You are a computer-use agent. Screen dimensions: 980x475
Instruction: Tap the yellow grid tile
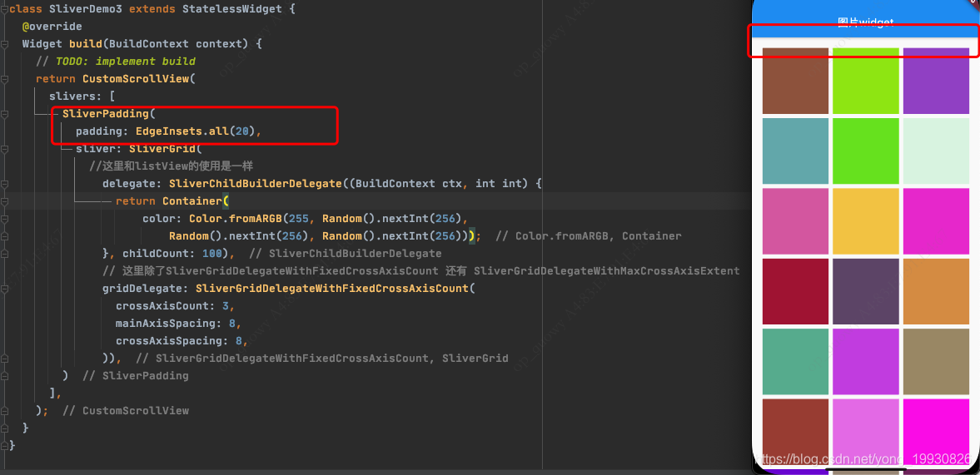click(866, 221)
